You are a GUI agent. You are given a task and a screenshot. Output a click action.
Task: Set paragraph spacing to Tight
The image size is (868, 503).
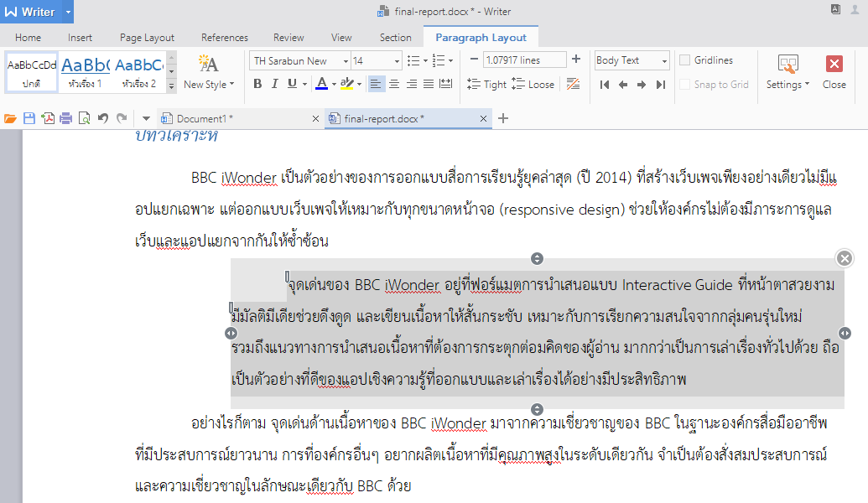(x=486, y=84)
